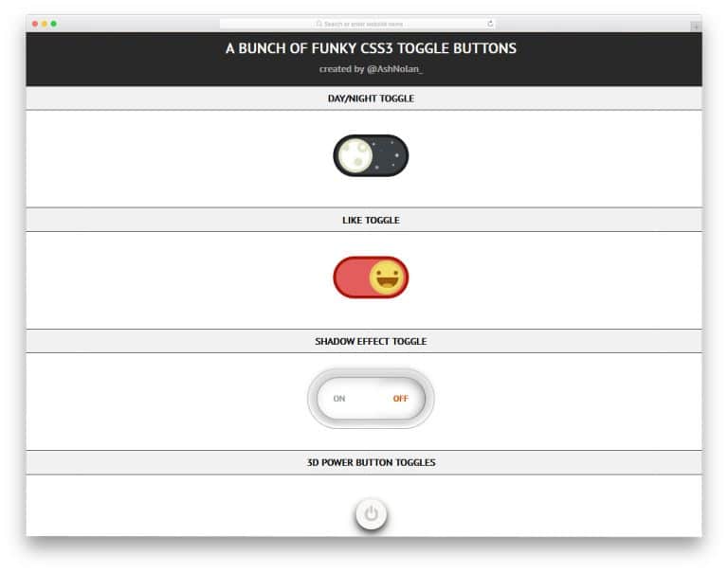Click the moon icon on the night toggle

click(x=355, y=155)
